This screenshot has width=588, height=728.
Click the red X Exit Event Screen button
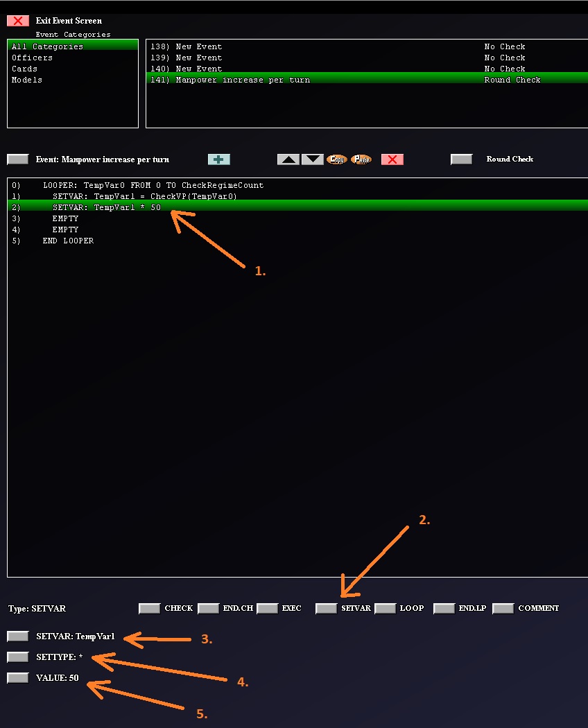pos(17,21)
